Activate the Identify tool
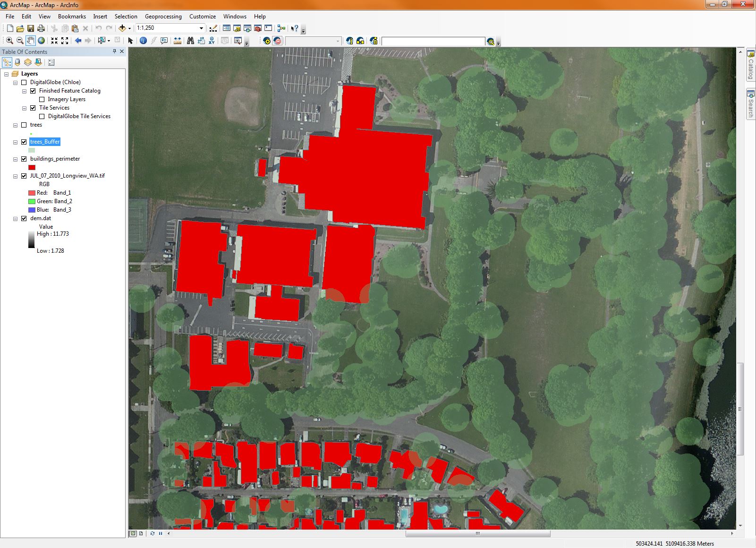This screenshot has height=548, width=756. 144,41
